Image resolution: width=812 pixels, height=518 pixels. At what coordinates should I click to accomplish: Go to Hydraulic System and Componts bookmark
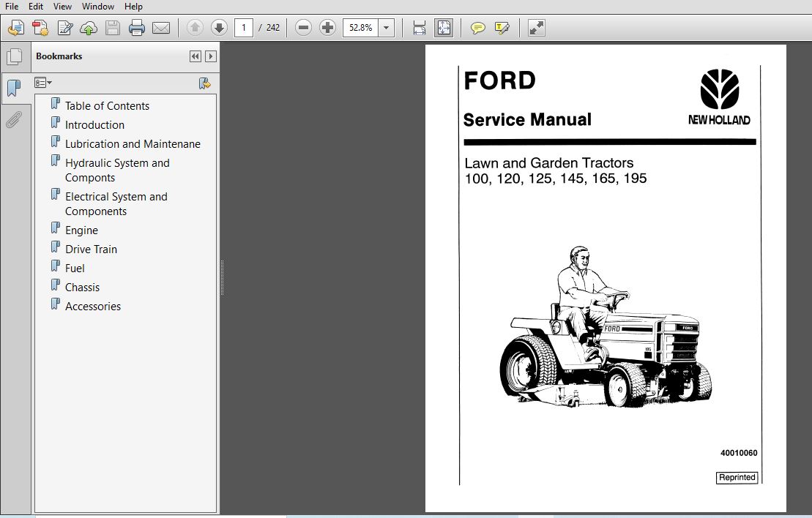click(x=117, y=170)
